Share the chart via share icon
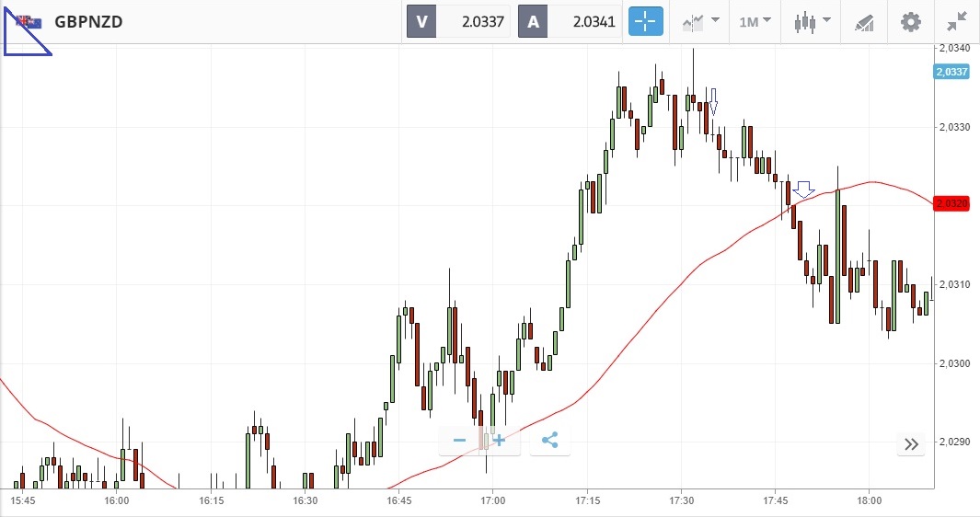Screen dimensions: 980x517 550,441
